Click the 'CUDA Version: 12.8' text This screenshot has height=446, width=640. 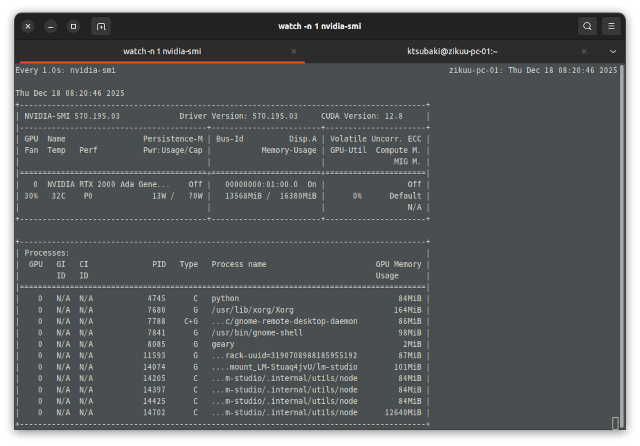tap(362, 116)
